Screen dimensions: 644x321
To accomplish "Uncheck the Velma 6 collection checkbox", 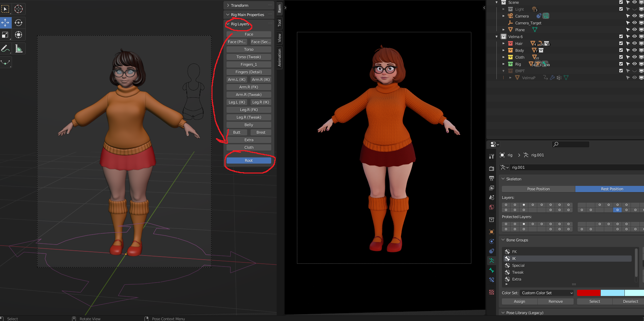I will [x=621, y=37].
